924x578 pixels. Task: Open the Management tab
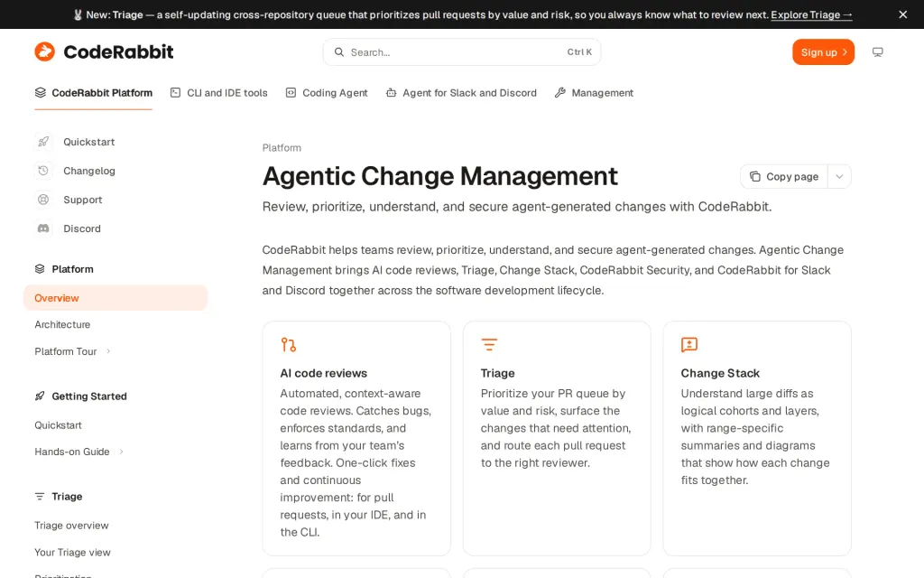(x=594, y=93)
